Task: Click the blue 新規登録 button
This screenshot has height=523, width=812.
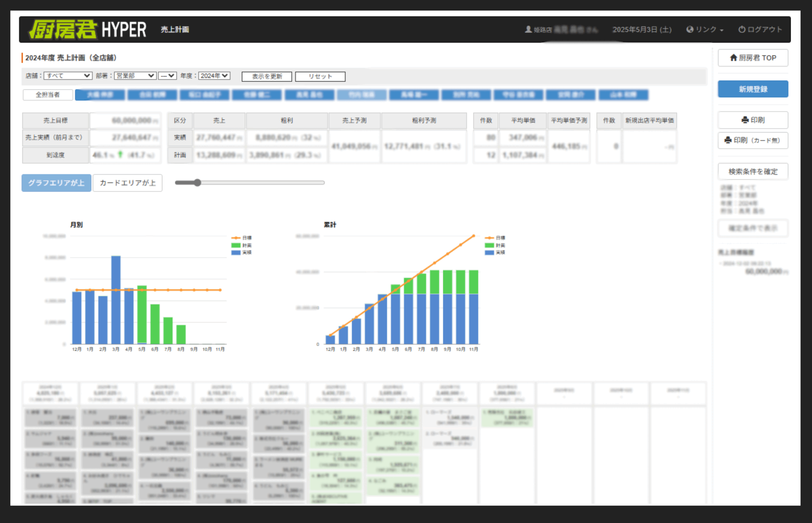Action: [753, 89]
